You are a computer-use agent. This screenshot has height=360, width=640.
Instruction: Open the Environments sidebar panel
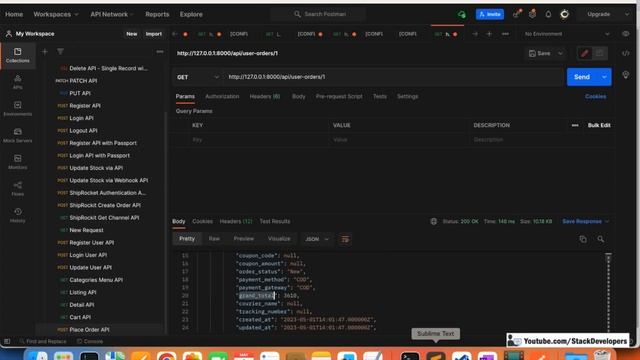coord(18,109)
